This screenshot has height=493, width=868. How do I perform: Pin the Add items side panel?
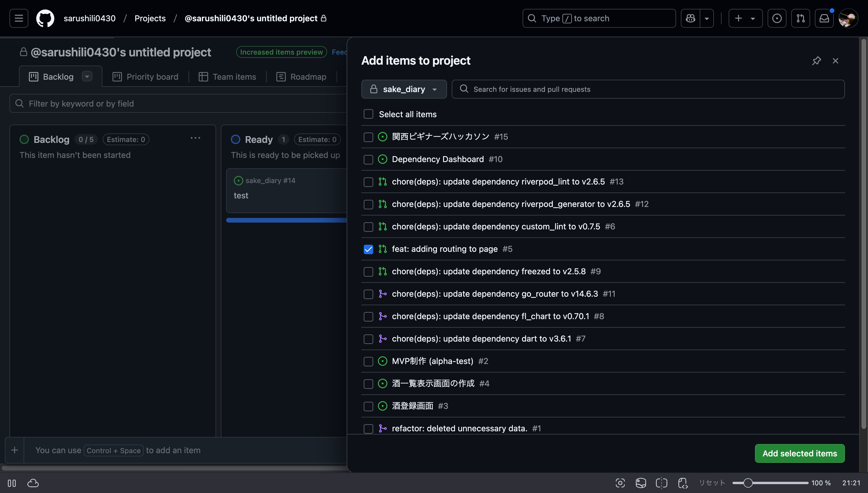pyautogui.click(x=817, y=61)
